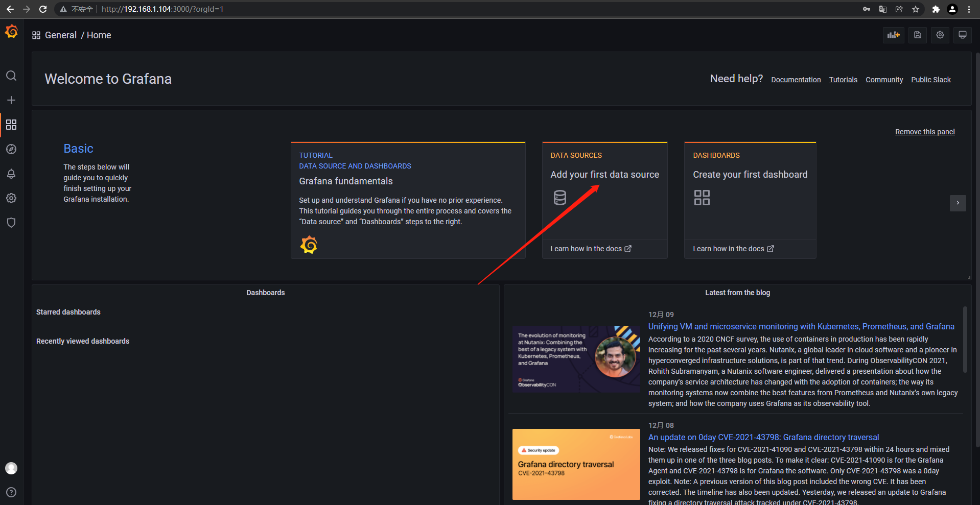Open the Create plus menu in sidebar

[x=11, y=100]
